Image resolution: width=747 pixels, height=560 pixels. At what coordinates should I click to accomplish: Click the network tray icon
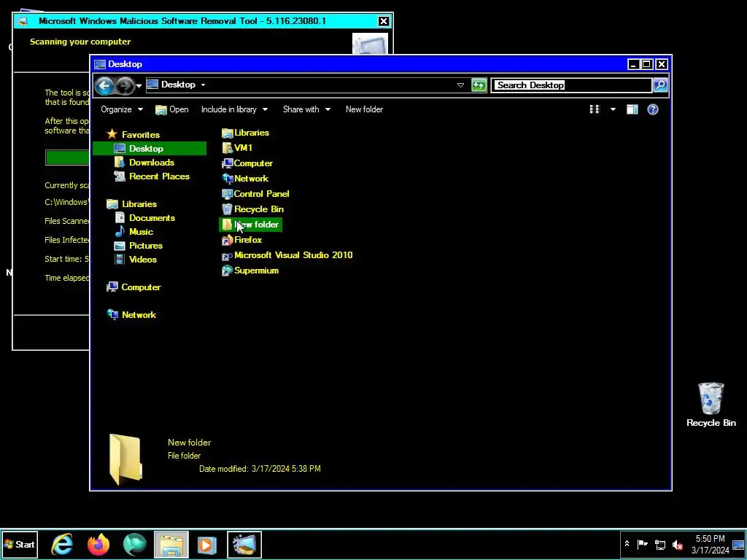pos(659,544)
